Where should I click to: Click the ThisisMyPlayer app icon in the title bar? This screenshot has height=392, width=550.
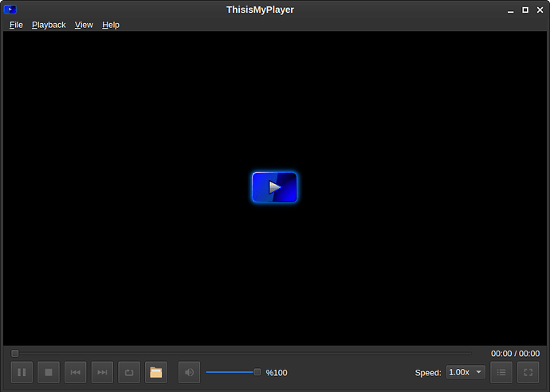[x=10, y=10]
